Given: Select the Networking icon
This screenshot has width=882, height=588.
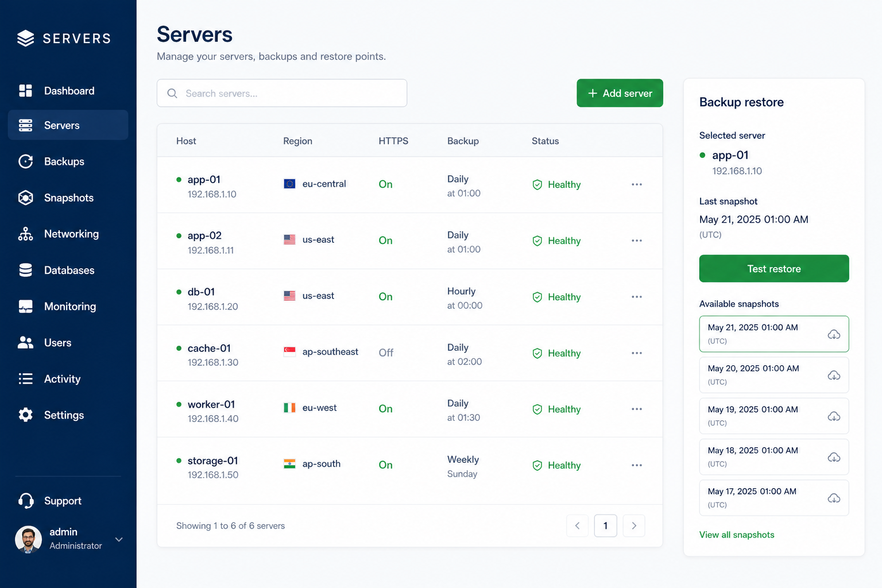Looking at the screenshot, I should point(25,234).
